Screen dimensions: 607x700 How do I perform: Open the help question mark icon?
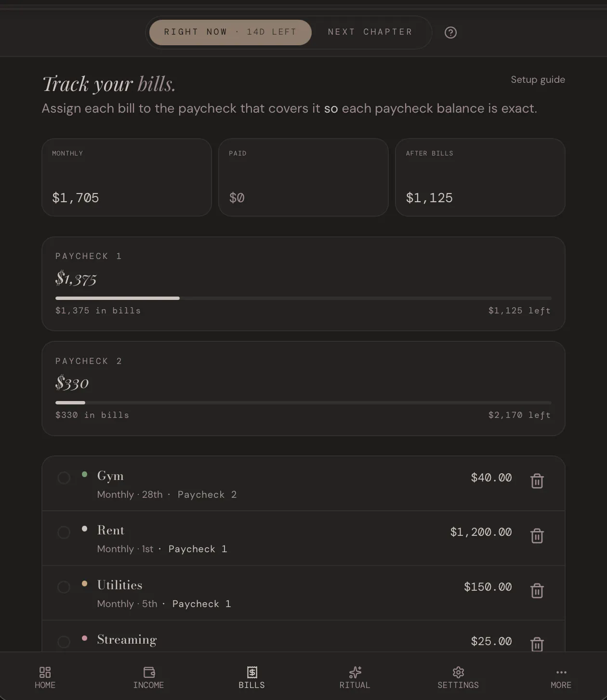click(450, 32)
